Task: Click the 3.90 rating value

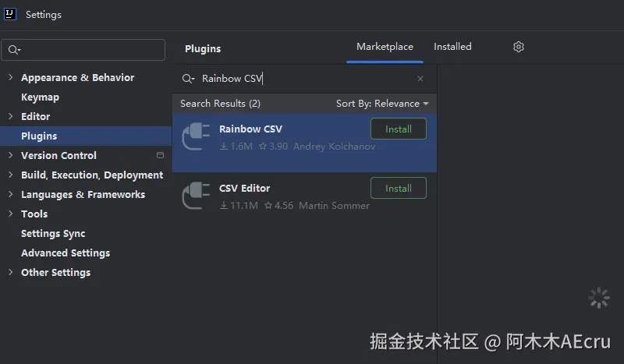Action: click(x=278, y=147)
